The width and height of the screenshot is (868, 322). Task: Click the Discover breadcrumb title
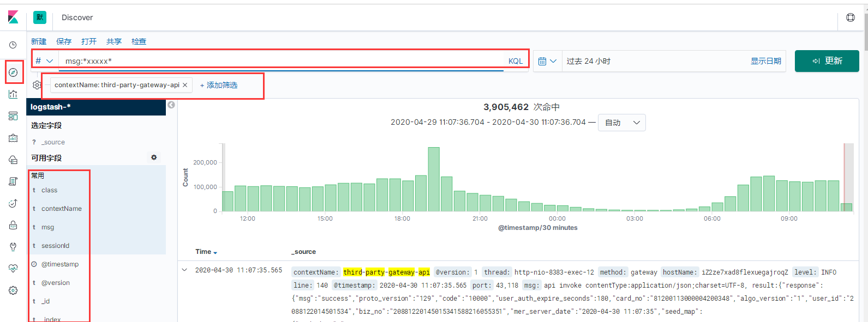tap(77, 17)
